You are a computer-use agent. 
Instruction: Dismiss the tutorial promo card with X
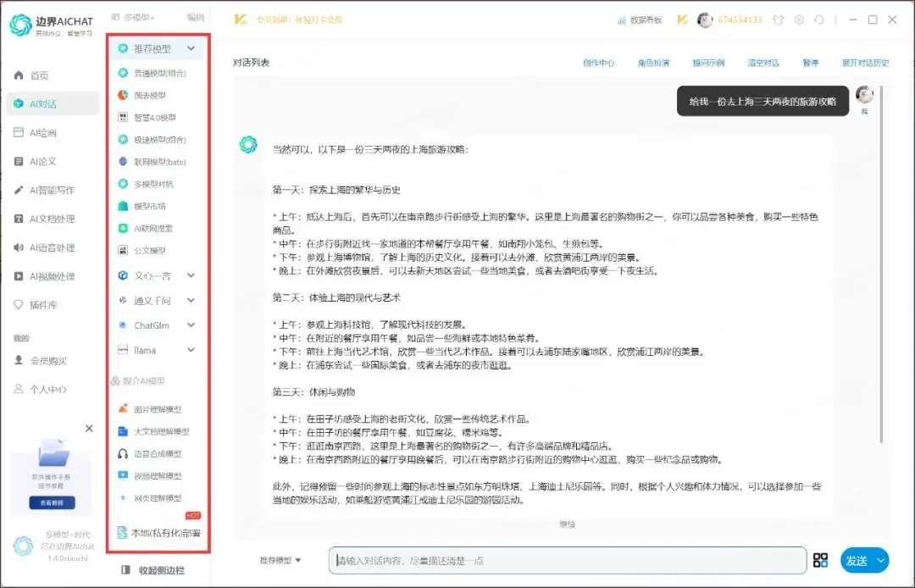pyautogui.click(x=89, y=429)
